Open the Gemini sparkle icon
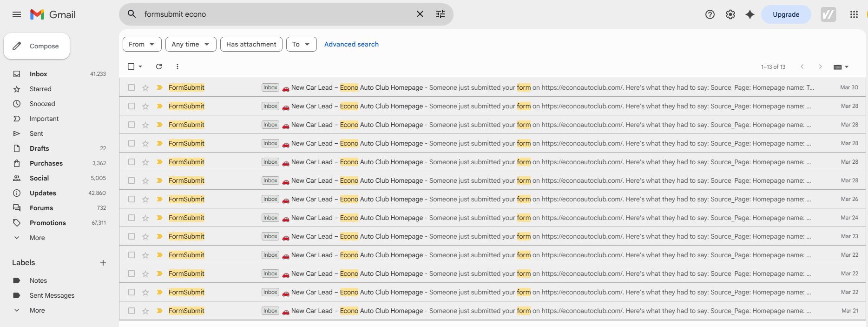The height and width of the screenshot is (327, 868). point(750,14)
